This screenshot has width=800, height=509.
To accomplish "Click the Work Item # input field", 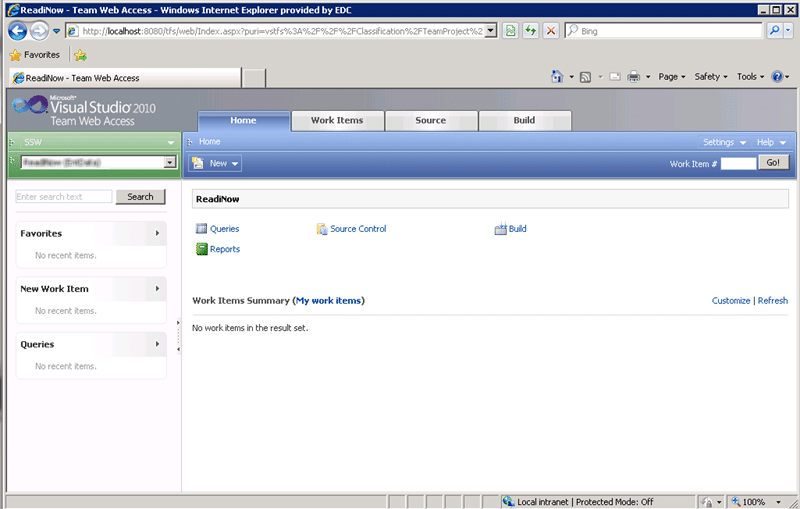I will (738, 164).
